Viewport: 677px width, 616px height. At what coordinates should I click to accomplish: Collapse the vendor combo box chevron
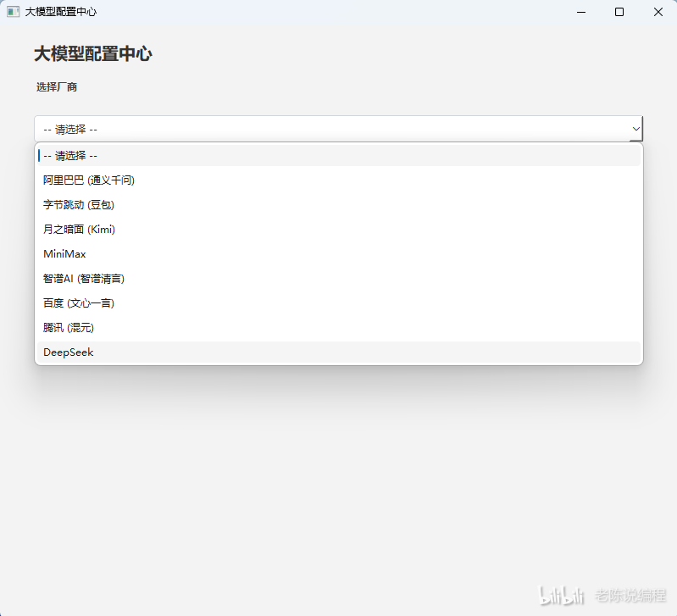(x=635, y=129)
